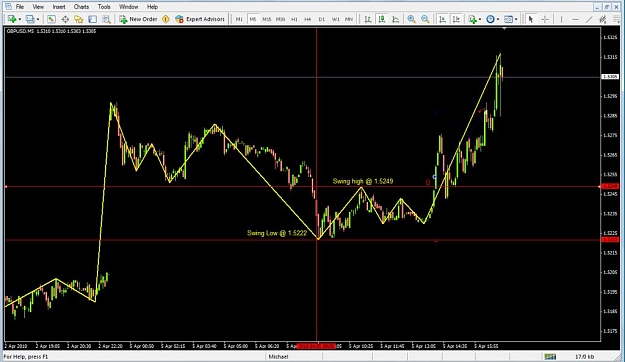Image resolution: width=625 pixels, height=362 pixels.
Task: Pick the equidistant channel tool
Action: point(603,19)
